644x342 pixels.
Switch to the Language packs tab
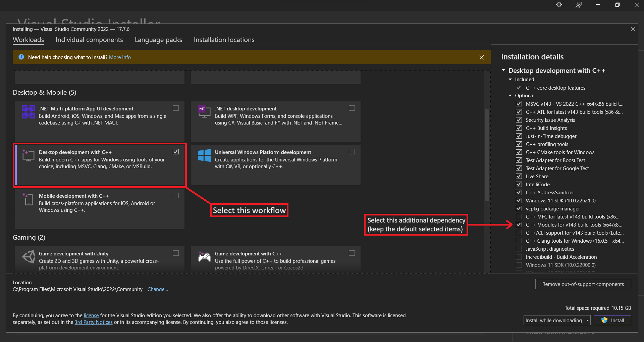[x=158, y=40]
